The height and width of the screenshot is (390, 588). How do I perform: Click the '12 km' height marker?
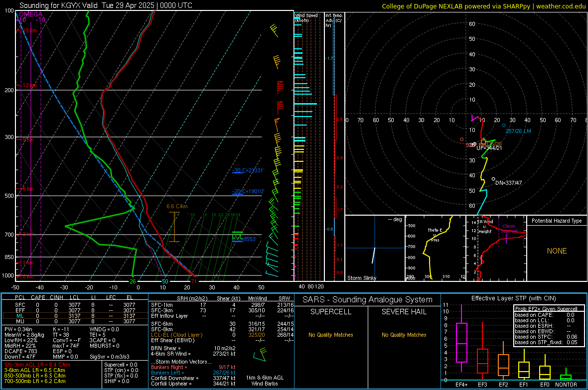(x=29, y=86)
